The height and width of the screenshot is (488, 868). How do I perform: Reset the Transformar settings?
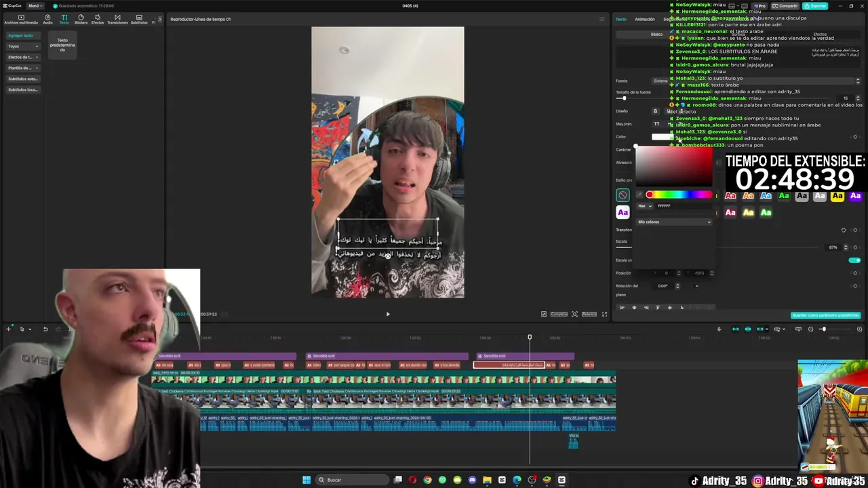click(844, 230)
